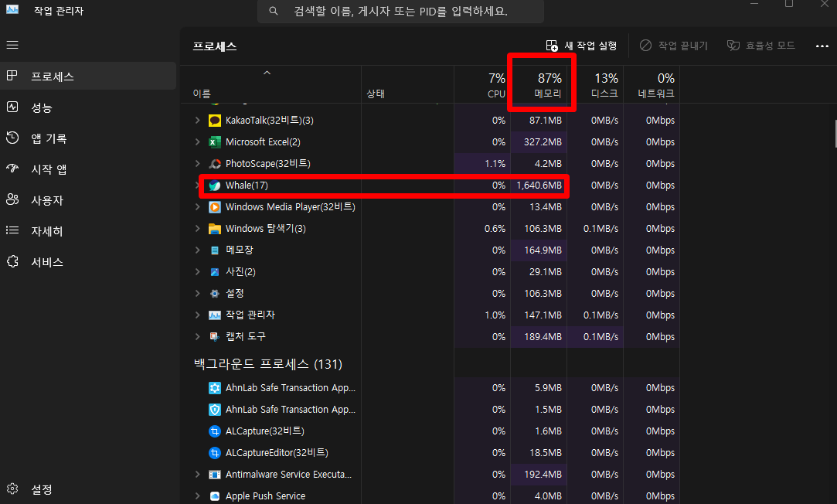This screenshot has width=837, height=504.
Task: Switch to the 프로세스 tab
Action: coord(88,76)
